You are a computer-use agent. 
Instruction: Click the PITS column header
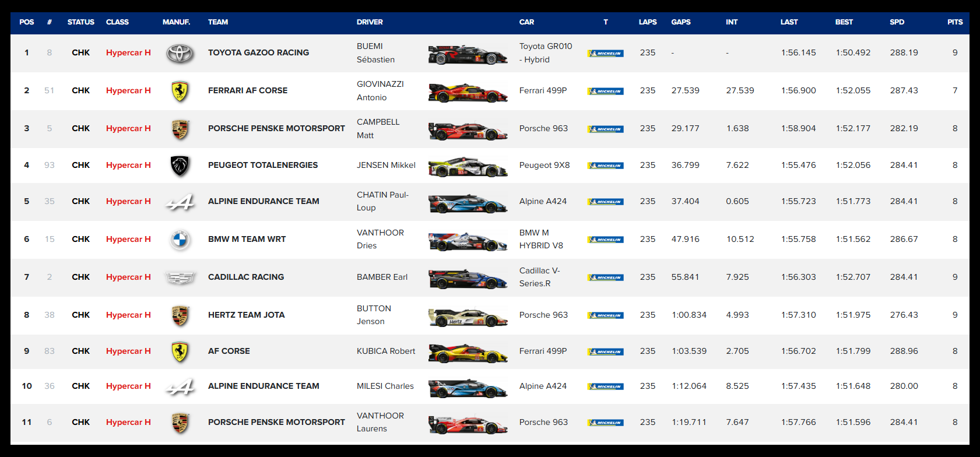[955, 22]
